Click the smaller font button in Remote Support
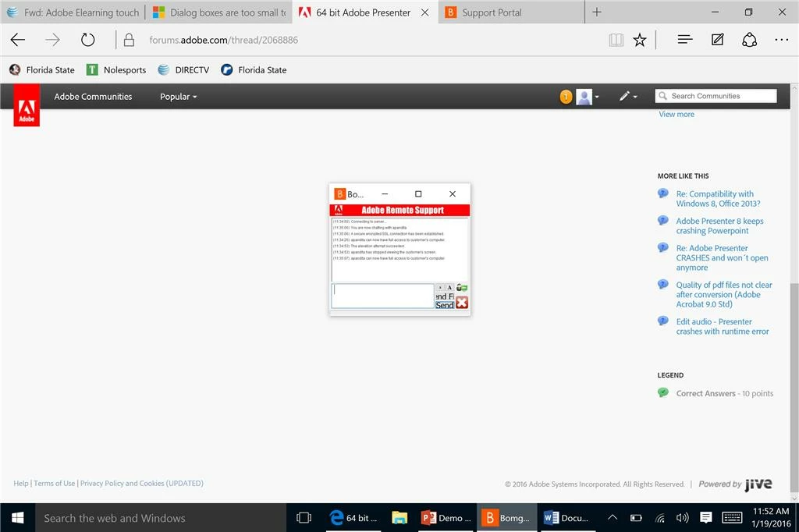The image size is (799, 532). coord(440,287)
